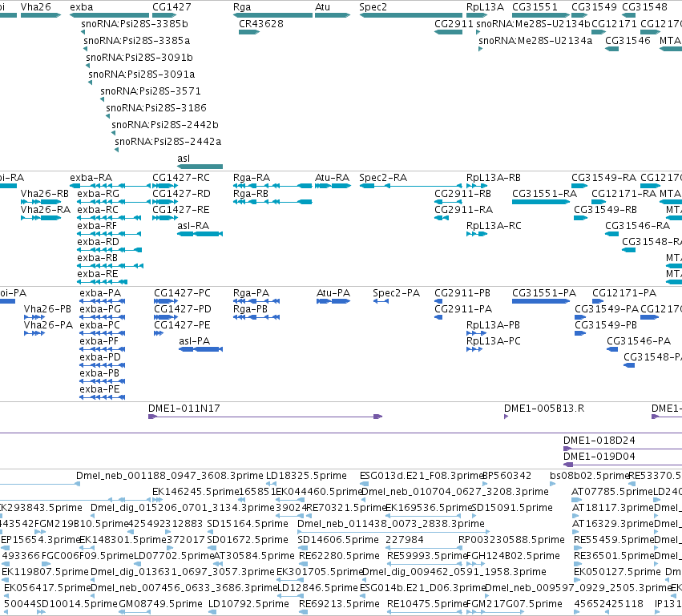Open the Atu-PA protein glyph
Viewport: 682px width, 616px height.
click(333, 301)
